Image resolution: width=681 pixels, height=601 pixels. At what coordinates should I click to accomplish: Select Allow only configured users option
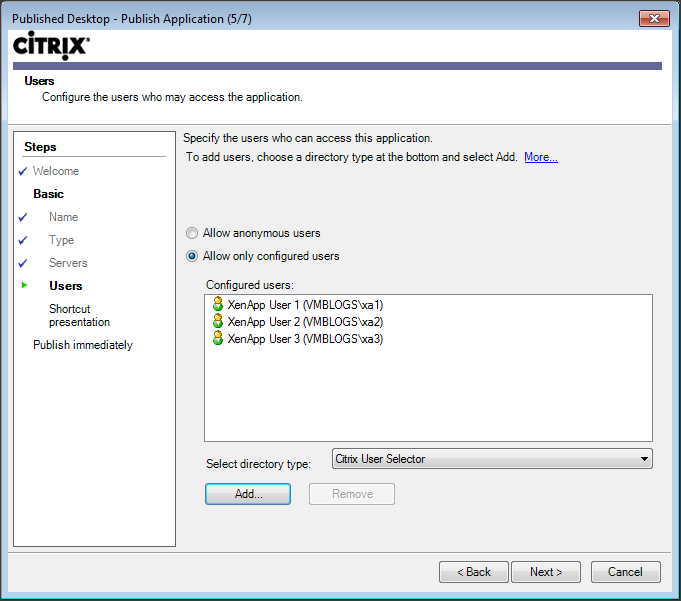click(192, 256)
